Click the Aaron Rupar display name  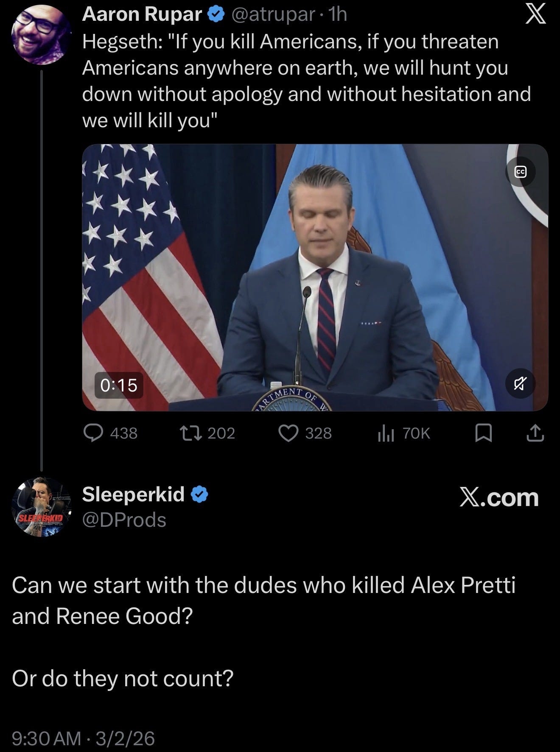(x=142, y=15)
